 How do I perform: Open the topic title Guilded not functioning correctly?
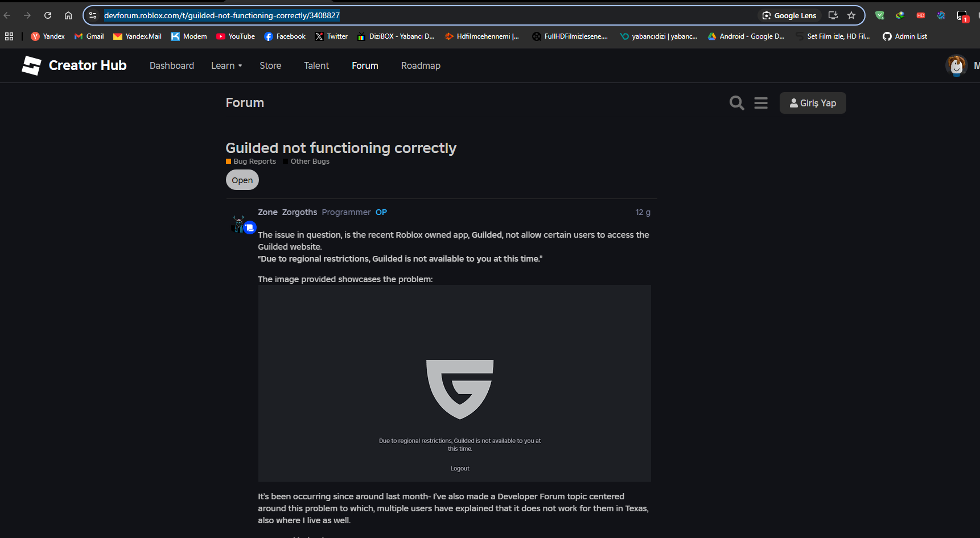(341, 148)
